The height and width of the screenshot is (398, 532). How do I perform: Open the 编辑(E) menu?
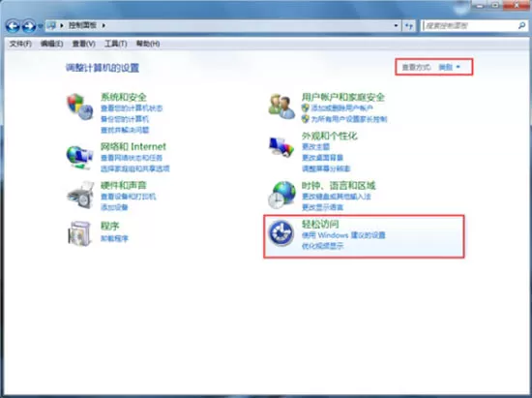click(x=51, y=44)
